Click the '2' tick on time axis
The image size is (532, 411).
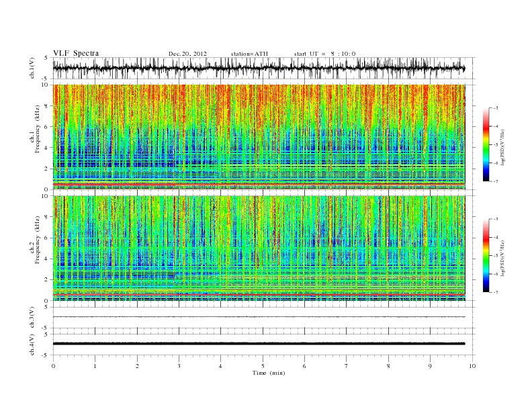pyautogui.click(x=137, y=366)
